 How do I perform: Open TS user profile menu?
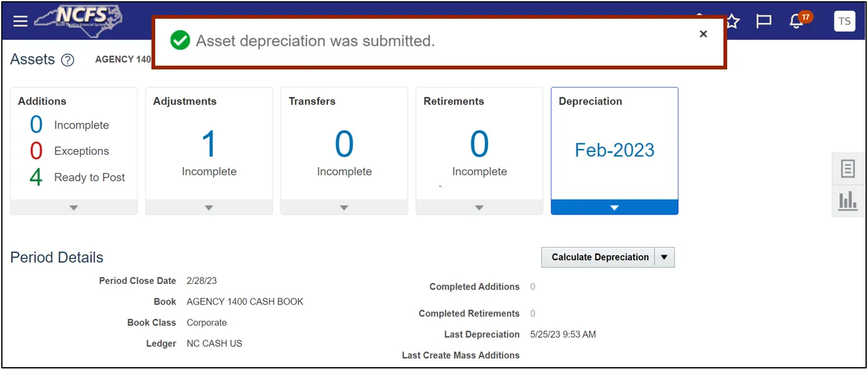844,21
